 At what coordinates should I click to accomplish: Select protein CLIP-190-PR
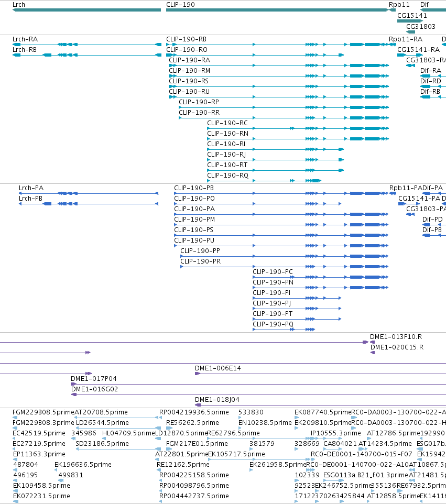pyautogui.click(x=200, y=261)
